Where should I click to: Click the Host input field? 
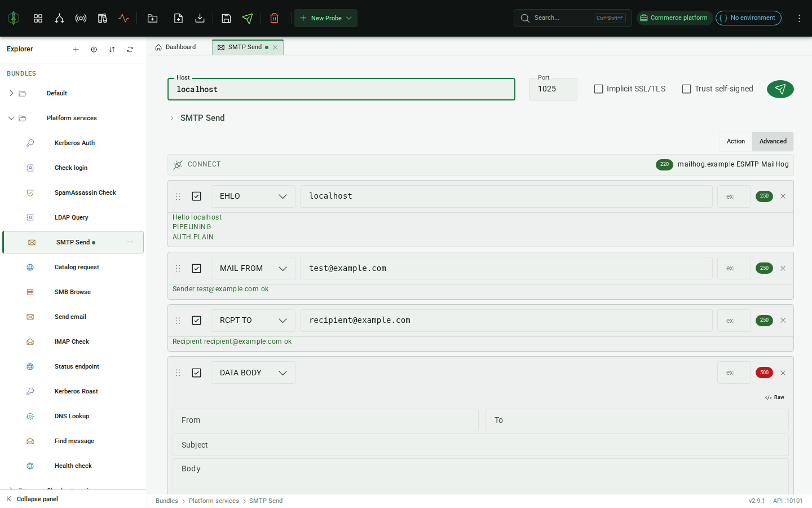(x=341, y=89)
